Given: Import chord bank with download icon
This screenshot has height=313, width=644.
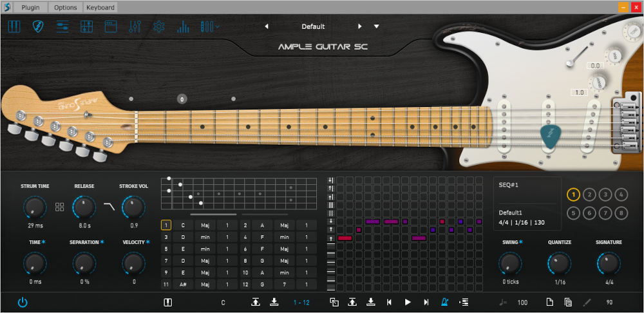Looking at the screenshot, I should click(x=274, y=302).
